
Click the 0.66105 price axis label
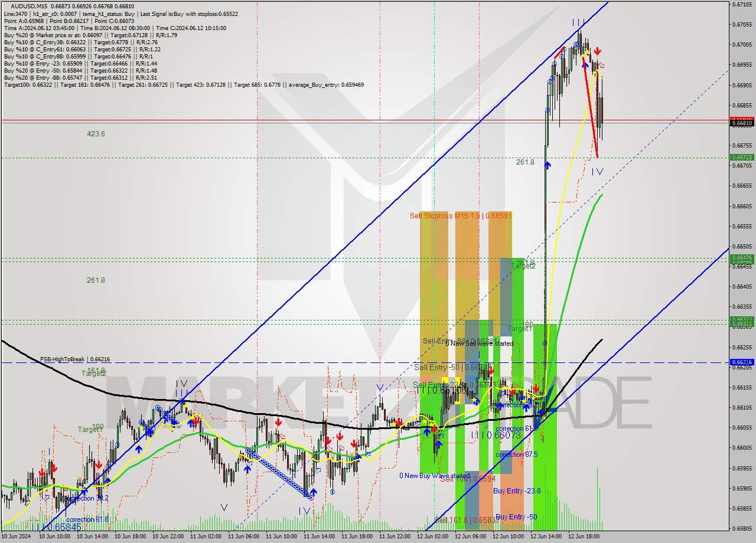[x=743, y=407]
